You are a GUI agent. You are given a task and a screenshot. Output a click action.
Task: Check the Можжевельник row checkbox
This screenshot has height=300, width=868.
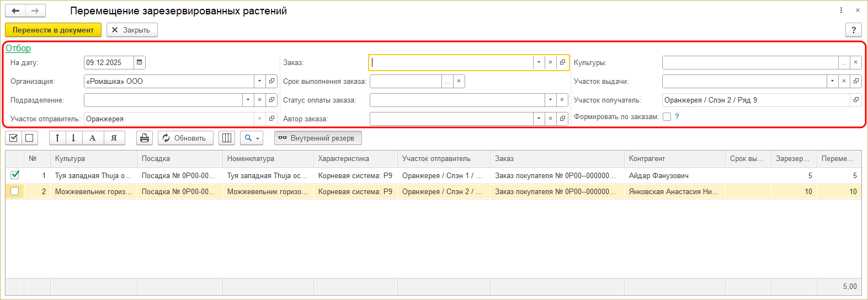(x=15, y=191)
